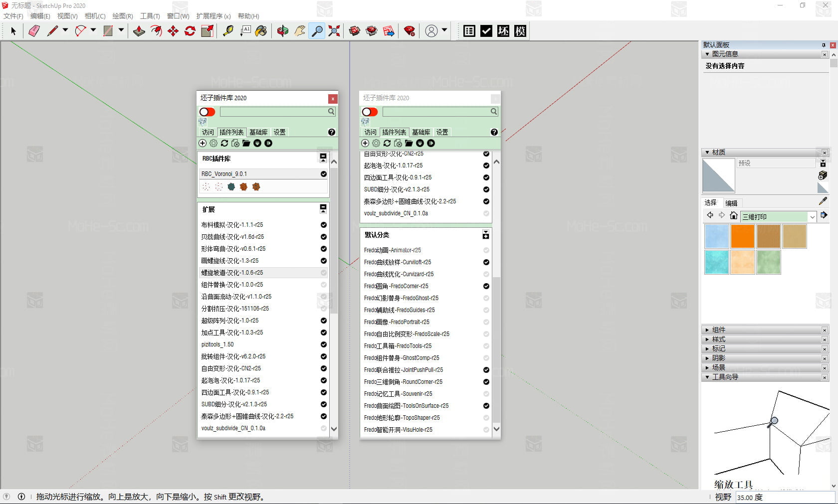Select the Eraser tool in the toolbar

(x=34, y=31)
